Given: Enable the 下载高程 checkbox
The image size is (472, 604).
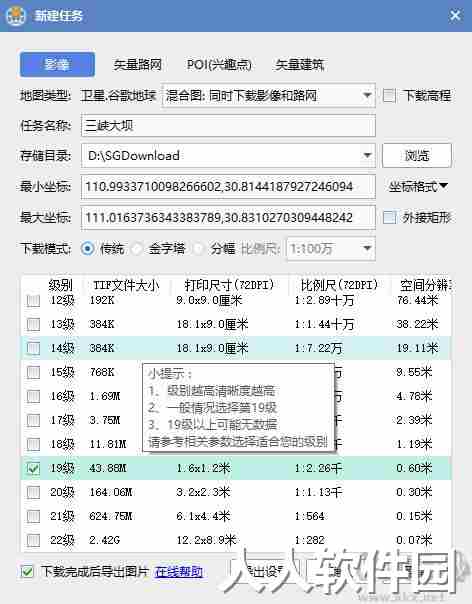Looking at the screenshot, I should pyautogui.click(x=389, y=95).
